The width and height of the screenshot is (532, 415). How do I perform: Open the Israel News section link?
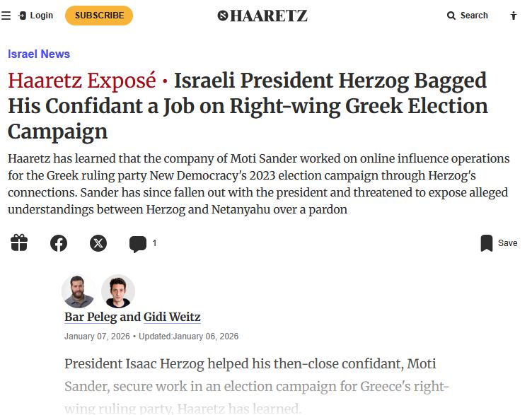point(39,54)
